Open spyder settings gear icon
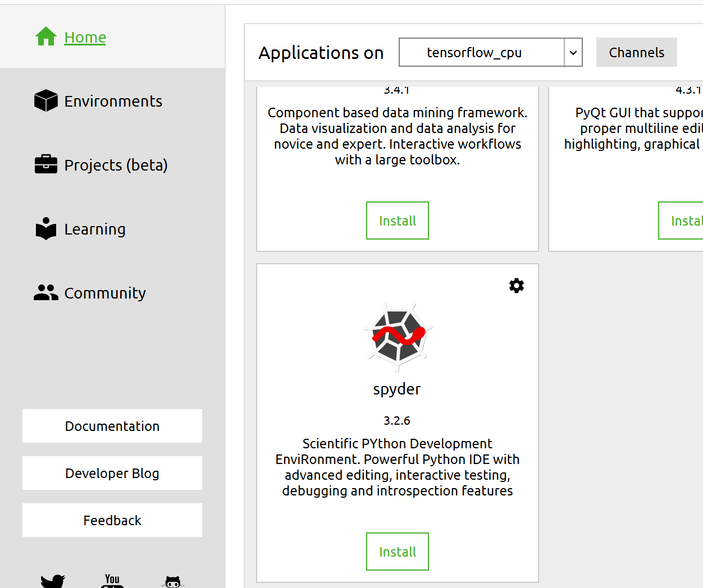Viewport: 703px width, 588px height. click(x=517, y=286)
